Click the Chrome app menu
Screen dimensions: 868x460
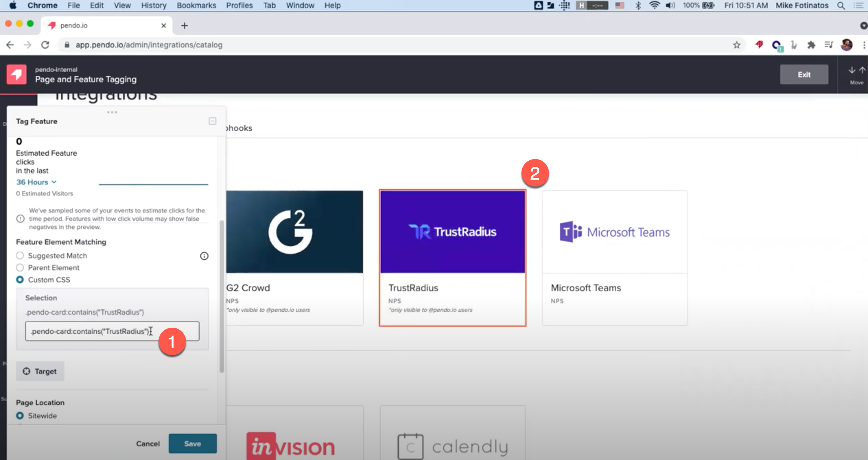42,5
